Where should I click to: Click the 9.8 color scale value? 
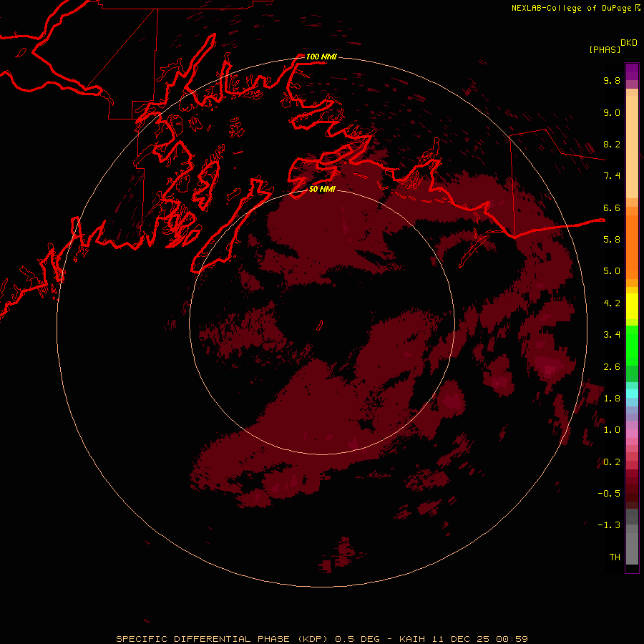(x=612, y=80)
